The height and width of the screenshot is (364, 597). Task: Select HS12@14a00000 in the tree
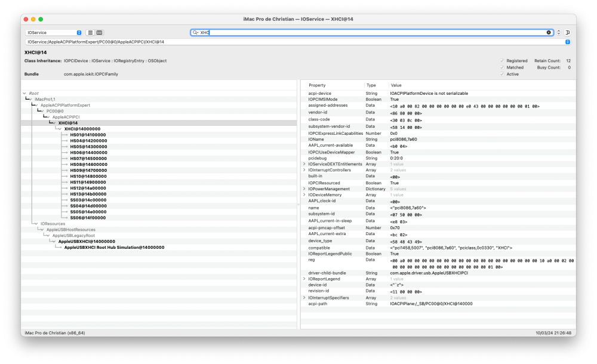(x=88, y=188)
